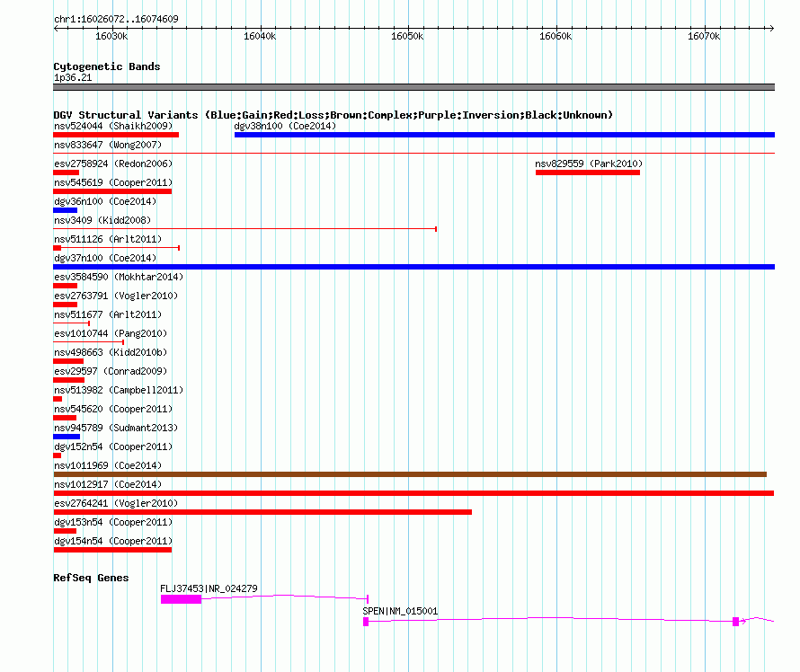The image size is (800, 672).
Task: Select the blue bar under dgv36n100
Action: pos(66,210)
